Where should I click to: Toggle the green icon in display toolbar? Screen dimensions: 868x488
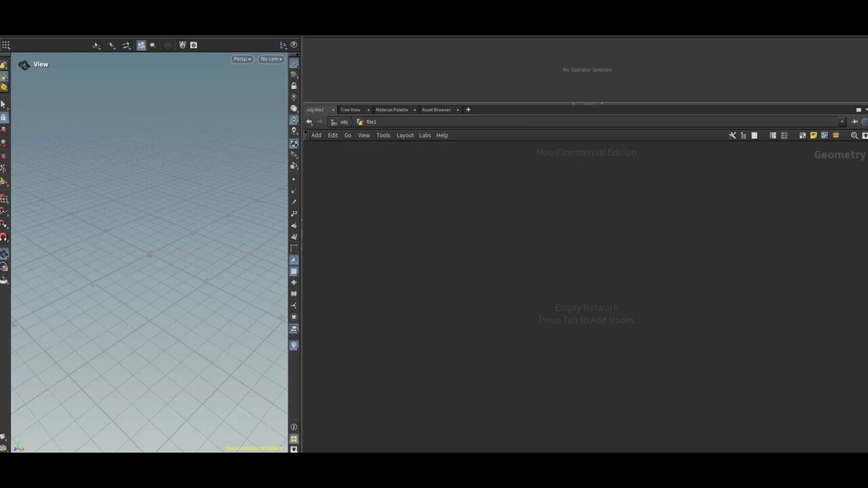point(294,293)
